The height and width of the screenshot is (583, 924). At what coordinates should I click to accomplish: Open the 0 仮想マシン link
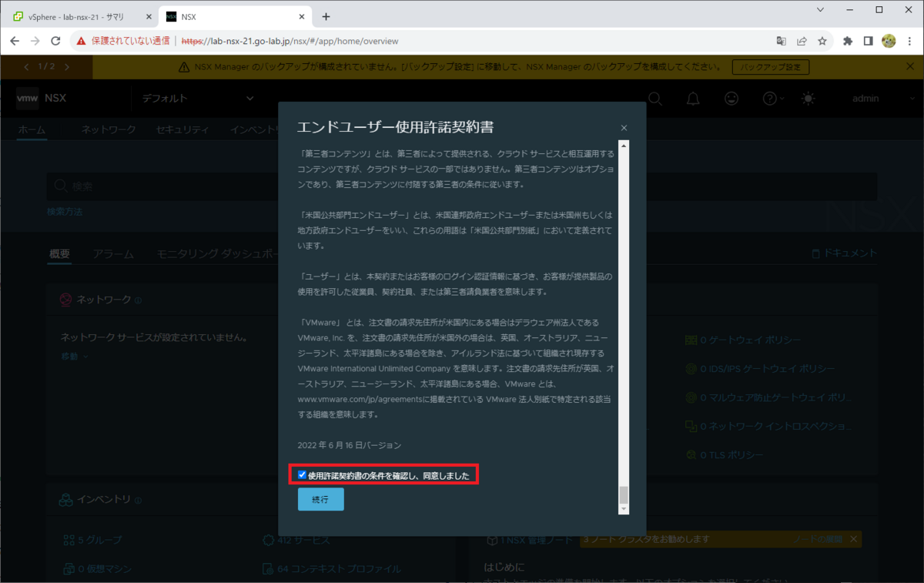point(97,569)
